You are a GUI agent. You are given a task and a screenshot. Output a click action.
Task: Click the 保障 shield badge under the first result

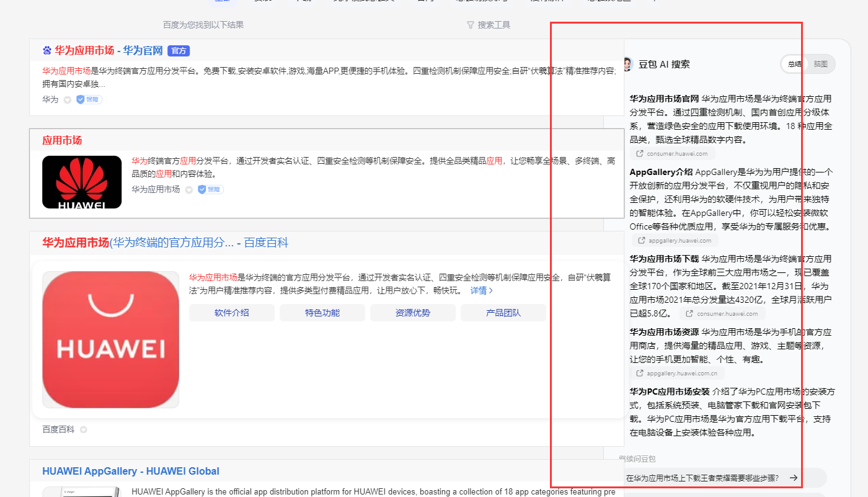coord(89,99)
